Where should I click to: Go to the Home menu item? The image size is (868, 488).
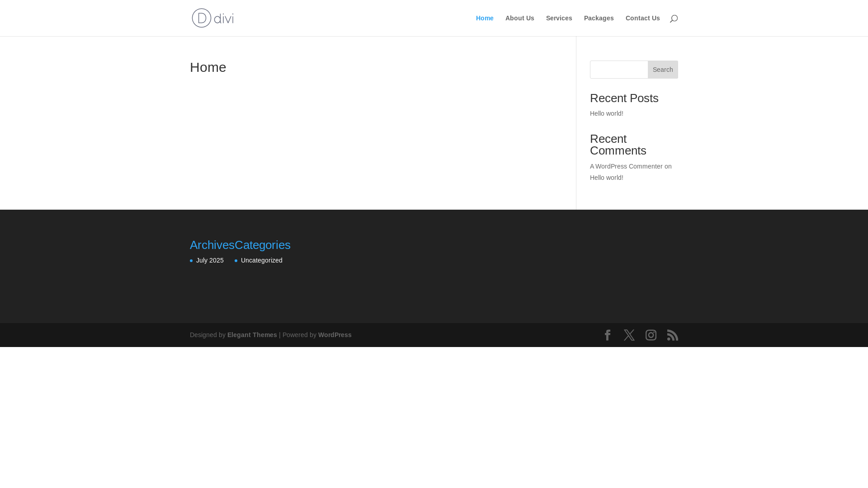point(485,18)
